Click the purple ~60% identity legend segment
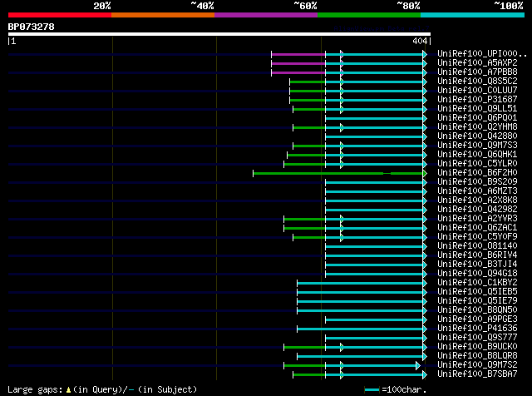This screenshot has height=396, width=532. pyautogui.click(x=266, y=15)
